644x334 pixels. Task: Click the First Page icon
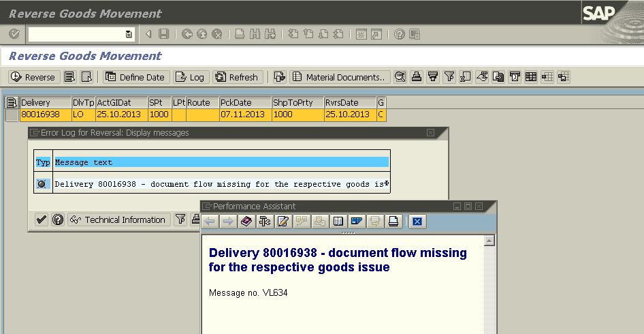[293, 34]
